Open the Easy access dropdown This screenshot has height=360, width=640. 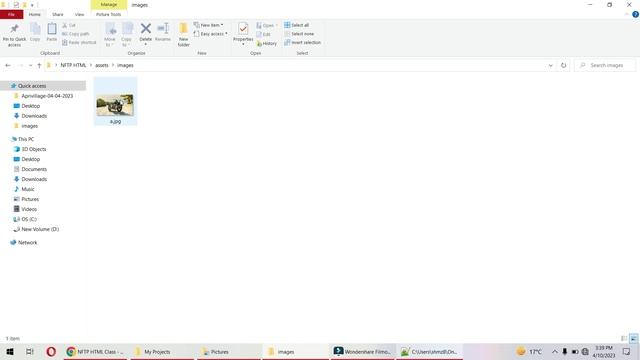click(x=211, y=34)
